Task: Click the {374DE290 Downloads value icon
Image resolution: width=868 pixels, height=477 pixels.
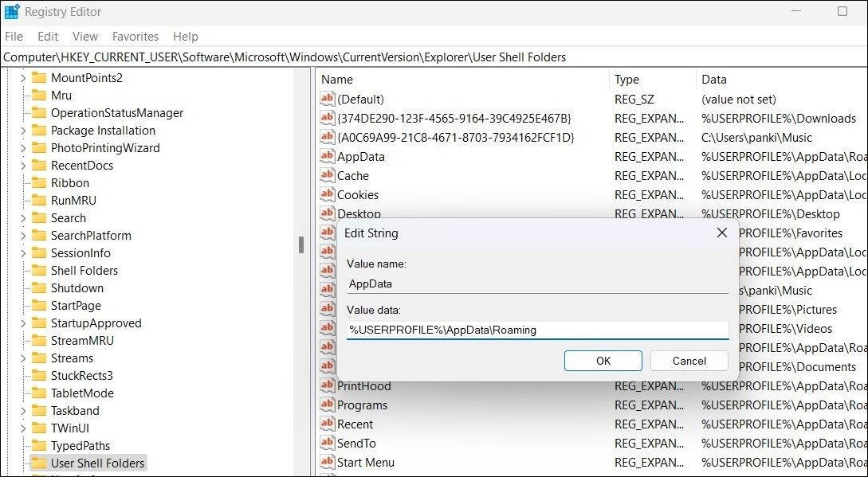Action: click(328, 119)
